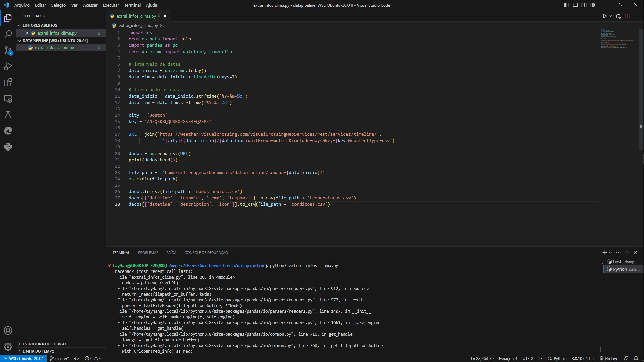Run the Python file with play button

(604, 16)
